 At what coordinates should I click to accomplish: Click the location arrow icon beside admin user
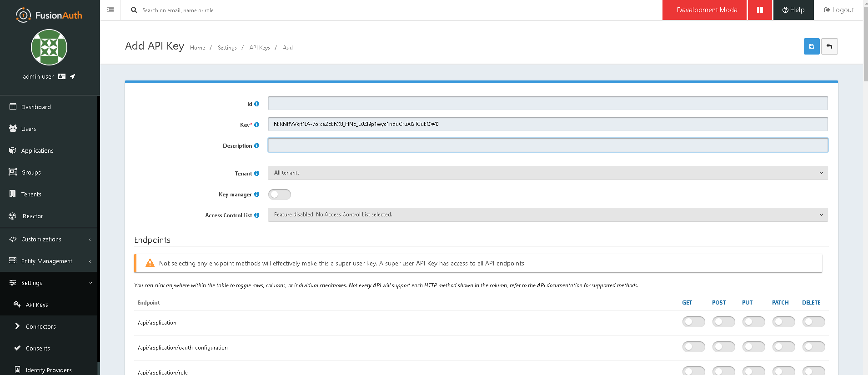(72, 76)
